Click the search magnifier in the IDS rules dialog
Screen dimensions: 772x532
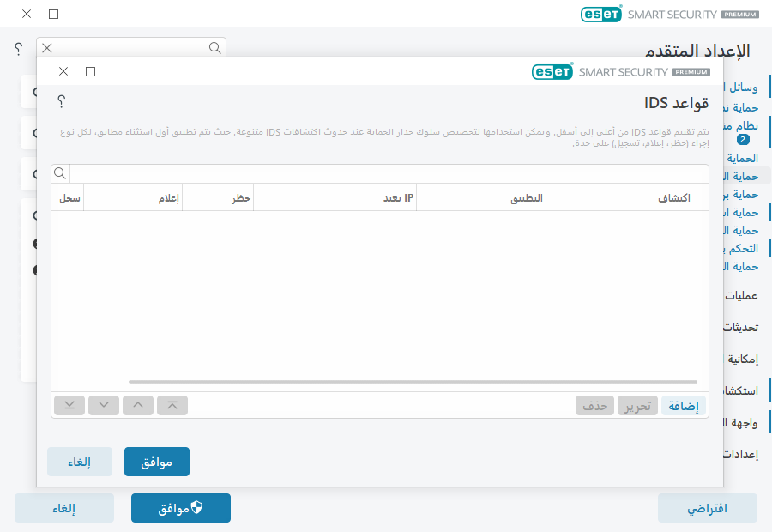pyautogui.click(x=57, y=172)
